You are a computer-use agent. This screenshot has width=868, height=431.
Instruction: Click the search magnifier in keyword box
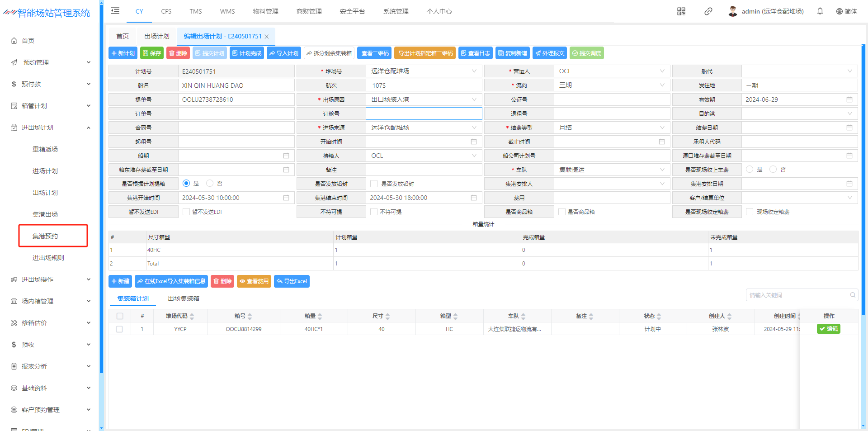tap(852, 295)
